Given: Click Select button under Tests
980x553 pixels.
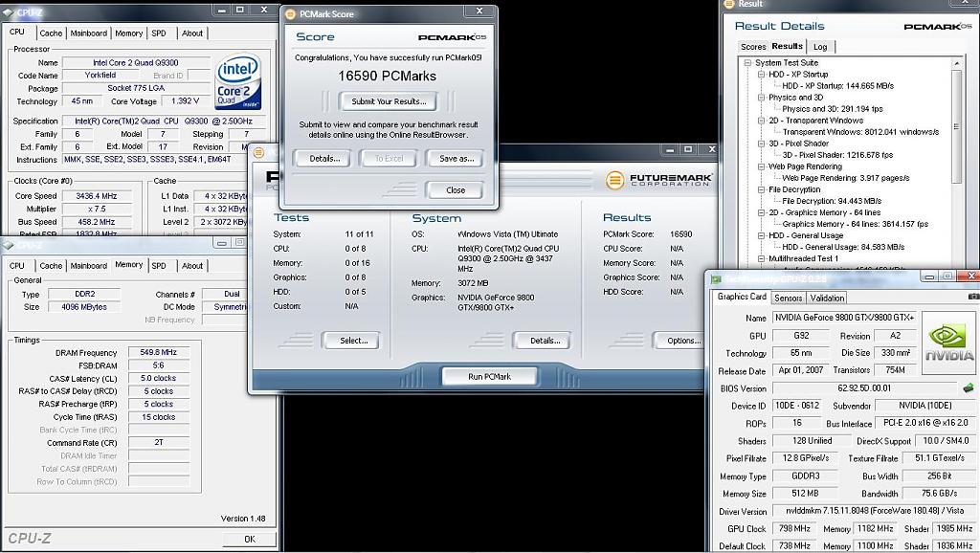Looking at the screenshot, I should 354,342.
